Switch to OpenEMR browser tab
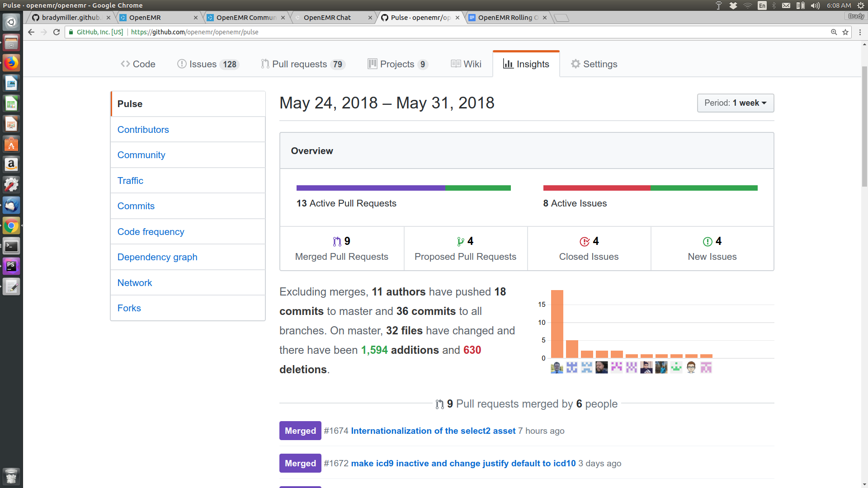The width and height of the screenshot is (868, 488). (x=157, y=18)
